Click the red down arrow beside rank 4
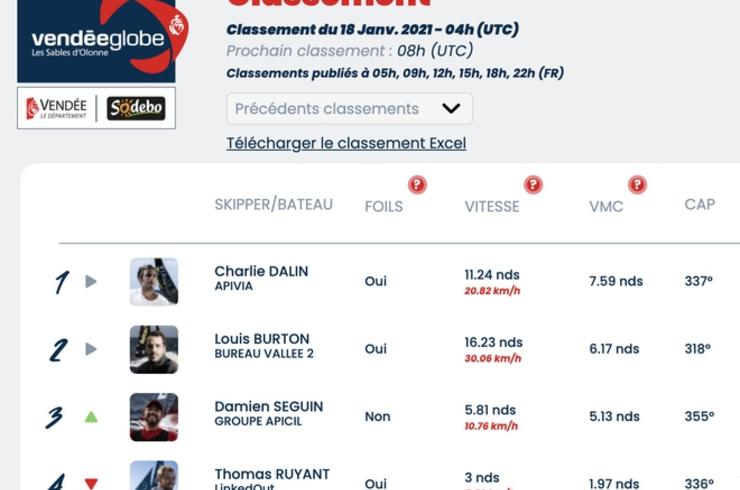Screen dimensions: 740x490 pyautogui.click(x=91, y=483)
